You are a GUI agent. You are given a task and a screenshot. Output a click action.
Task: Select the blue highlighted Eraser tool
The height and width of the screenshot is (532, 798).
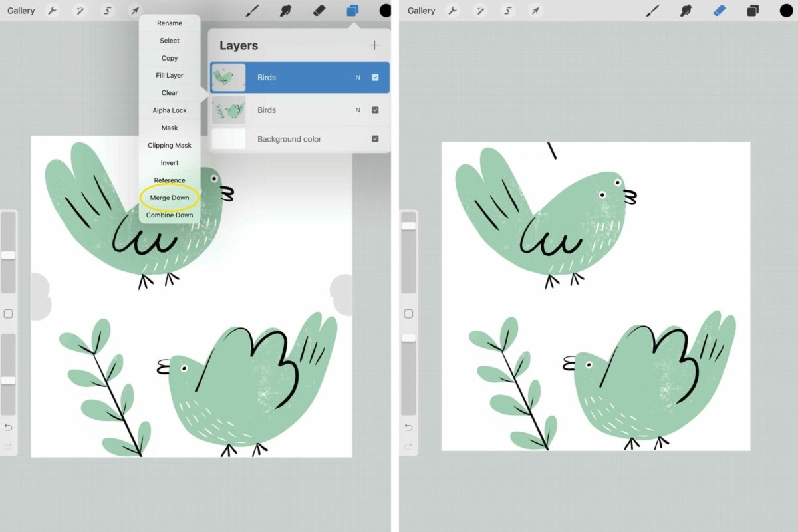(719, 11)
